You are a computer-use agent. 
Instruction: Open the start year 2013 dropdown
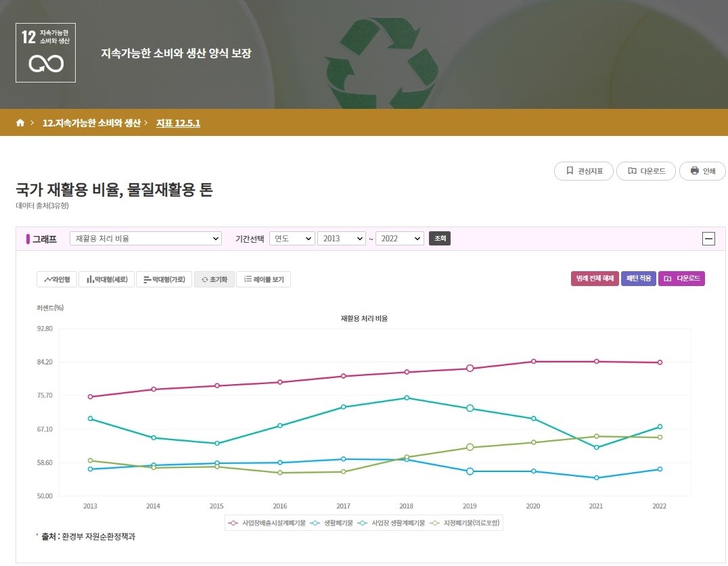point(342,239)
